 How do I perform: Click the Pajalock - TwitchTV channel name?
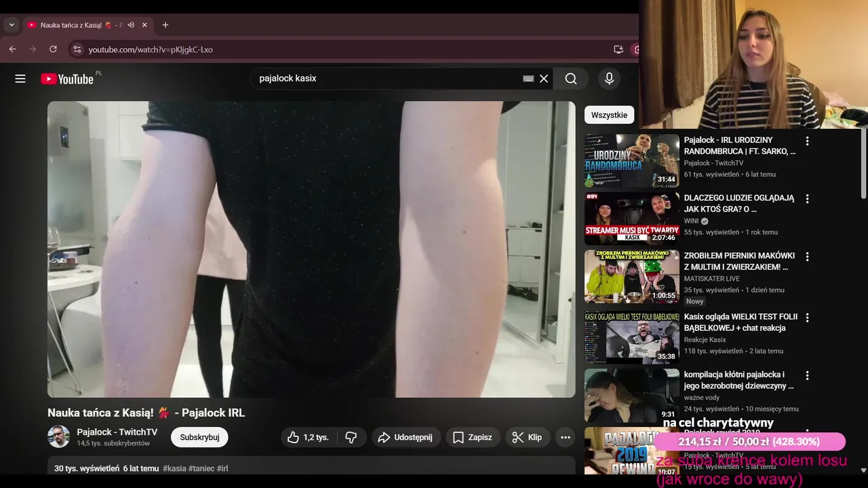pyautogui.click(x=117, y=432)
